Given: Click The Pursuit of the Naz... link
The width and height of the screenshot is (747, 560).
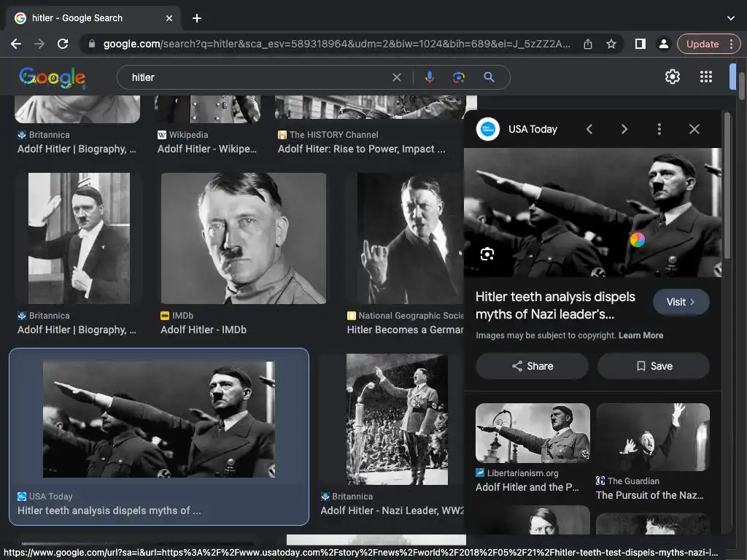Looking at the screenshot, I should [650, 495].
